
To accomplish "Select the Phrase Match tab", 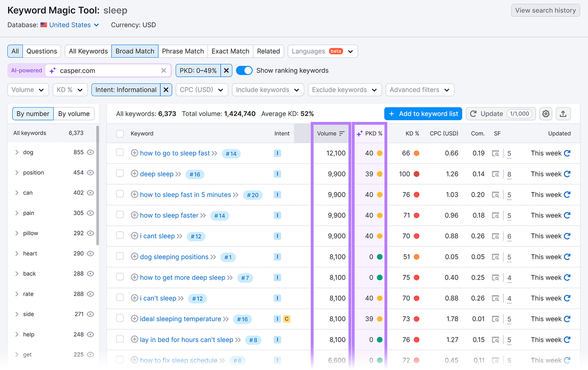I will point(183,51).
